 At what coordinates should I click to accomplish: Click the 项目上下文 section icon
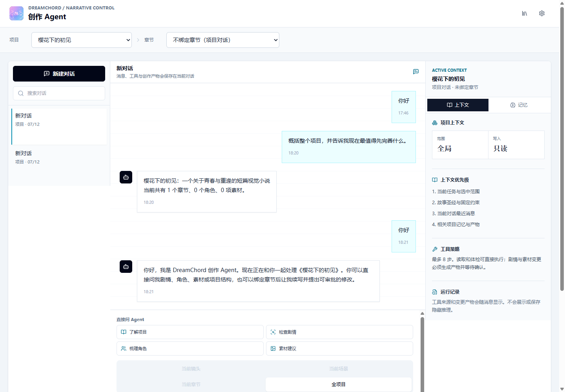[x=435, y=123]
